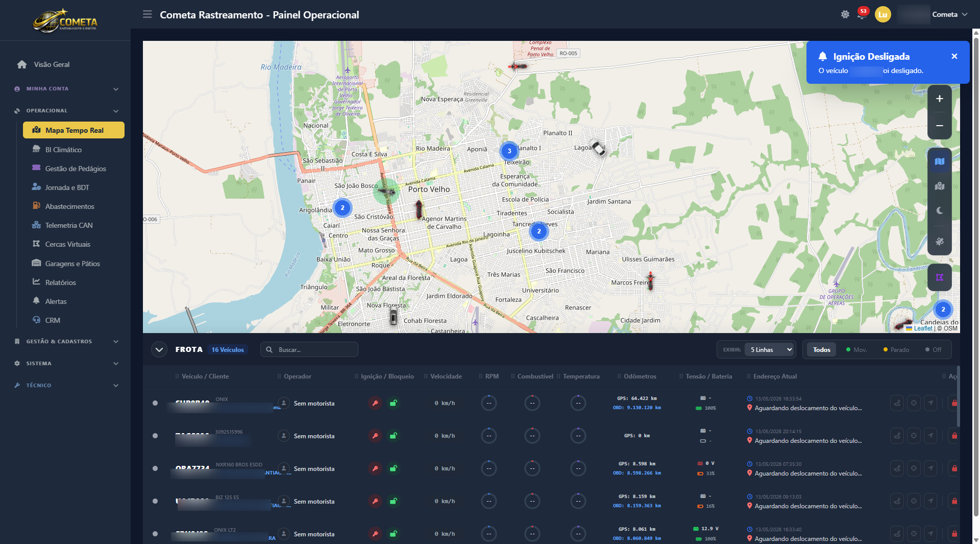
Task: Zoom in on the map
Action: pyautogui.click(x=939, y=99)
